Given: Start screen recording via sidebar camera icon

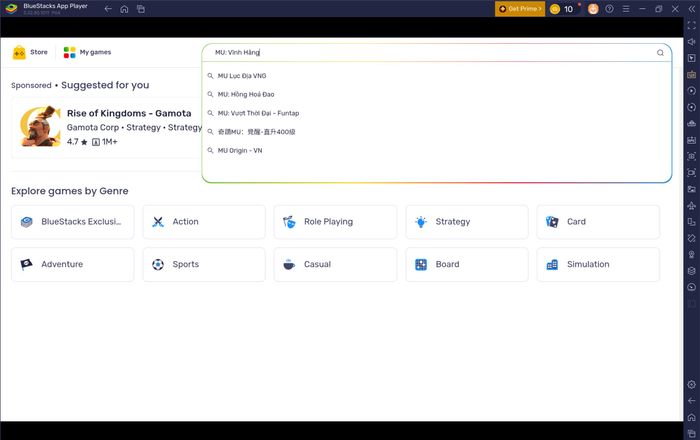Looking at the screenshot, I should tap(692, 173).
